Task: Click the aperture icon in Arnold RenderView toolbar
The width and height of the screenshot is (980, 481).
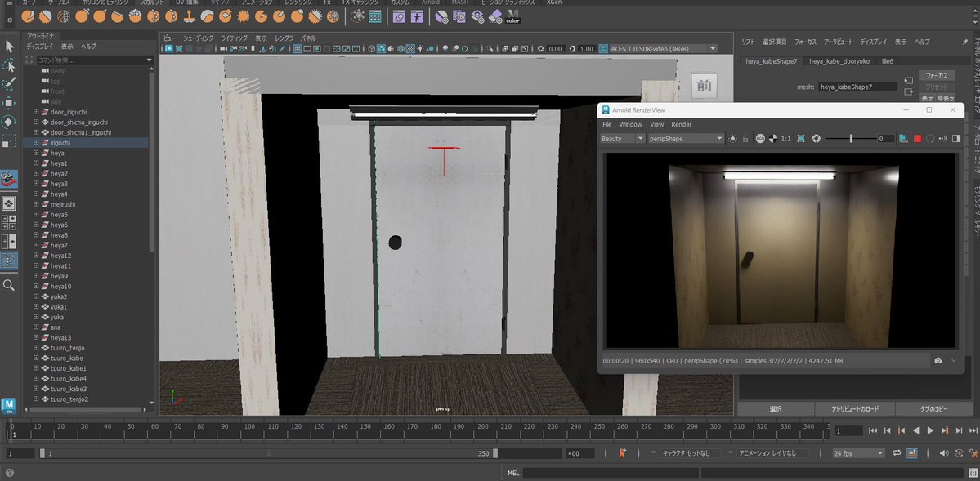Action: (x=816, y=138)
